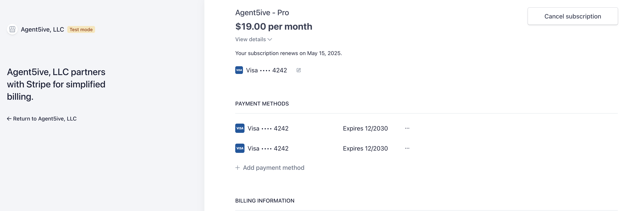Click the Visa logo under the renewal notice
644x211 pixels.
(239, 70)
